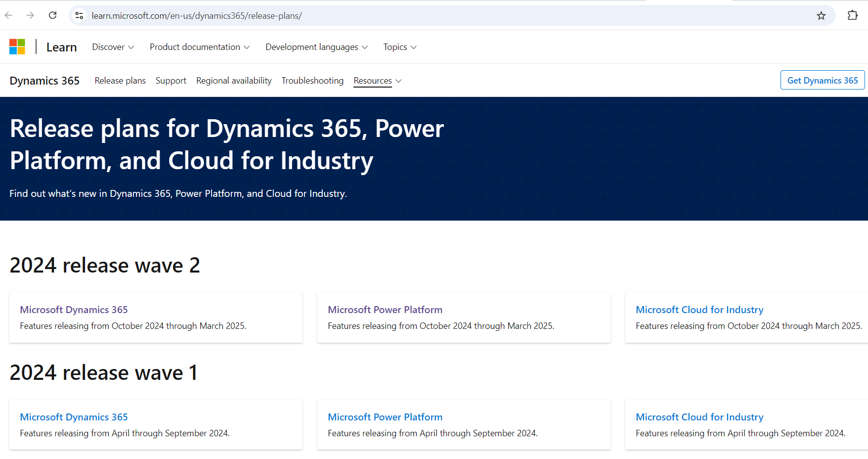Click the Get Dynamics 365 button
Screen dimensions: 868x459
pyautogui.click(x=822, y=80)
